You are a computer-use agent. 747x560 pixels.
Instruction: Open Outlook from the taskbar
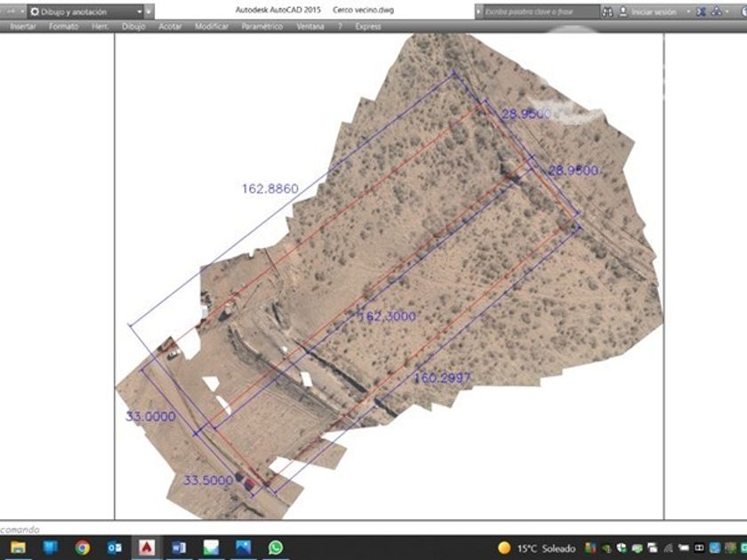tap(114, 548)
